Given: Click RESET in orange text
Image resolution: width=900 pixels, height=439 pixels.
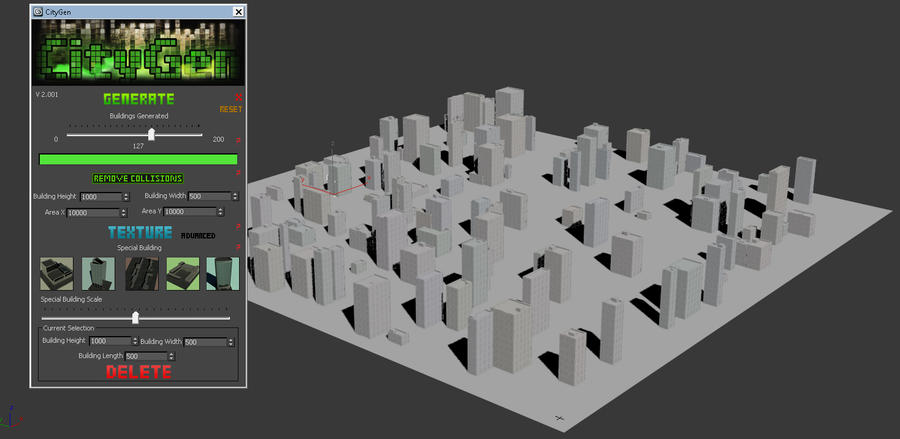Looking at the screenshot, I should click(x=231, y=109).
